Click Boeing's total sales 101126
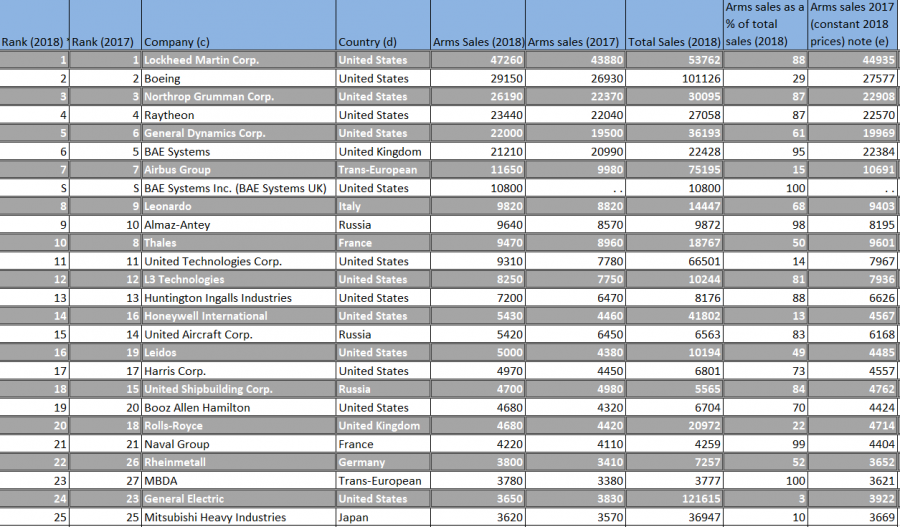This screenshot has height=527, width=900. [674, 78]
